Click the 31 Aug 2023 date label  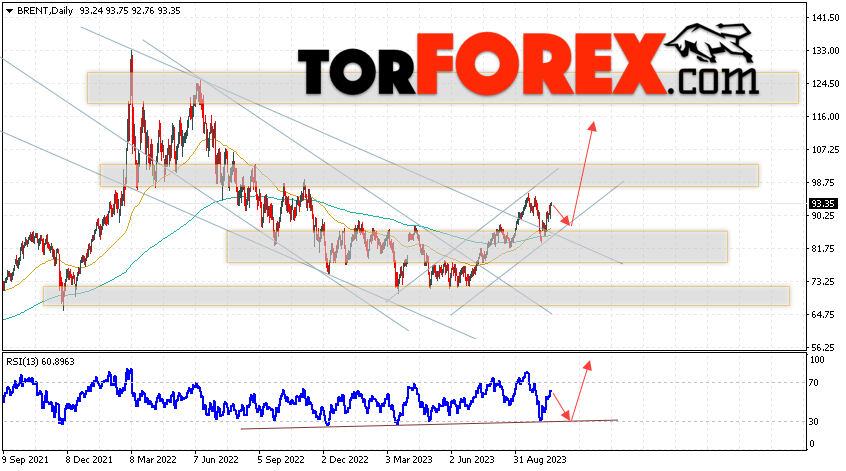click(x=540, y=460)
